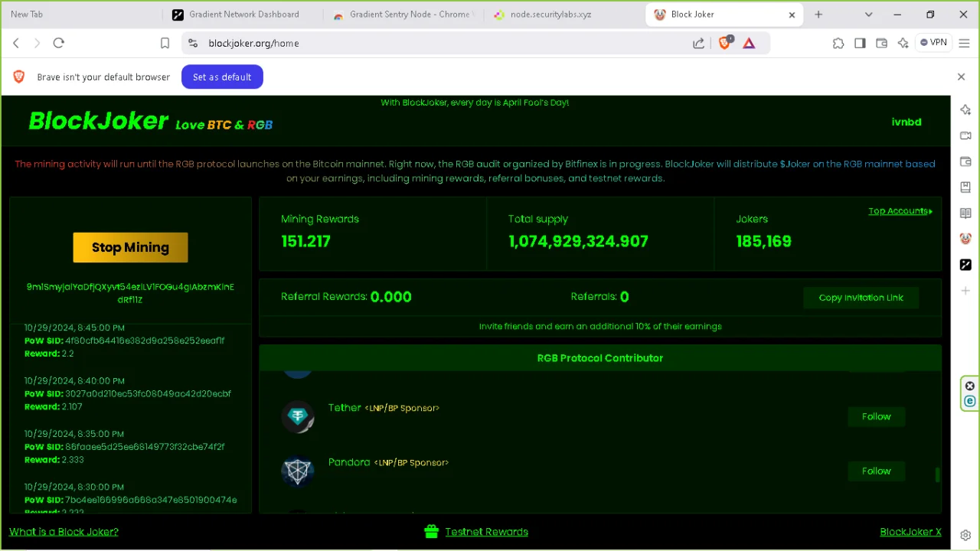Switch to Gradient Network Dashboard tab
The image size is (980, 551).
tap(243, 15)
